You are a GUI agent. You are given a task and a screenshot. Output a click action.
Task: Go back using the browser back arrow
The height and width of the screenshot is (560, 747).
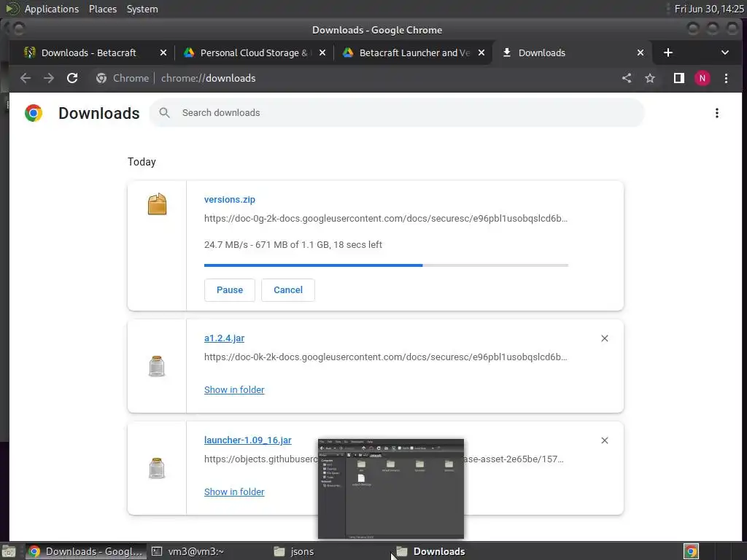pyautogui.click(x=26, y=78)
